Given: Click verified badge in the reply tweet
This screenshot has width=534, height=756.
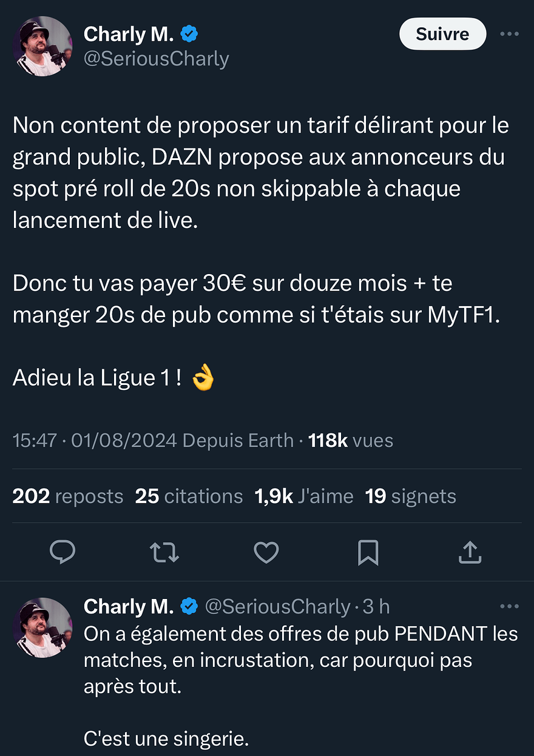Looking at the screenshot, I should click(190, 606).
